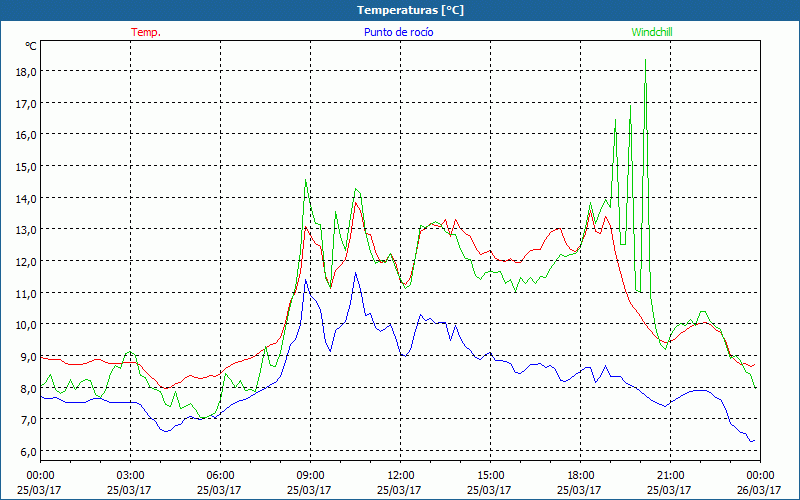The height and width of the screenshot is (500, 800).
Task: Click the tallest green Windchill spike peak
Action: coord(645,60)
